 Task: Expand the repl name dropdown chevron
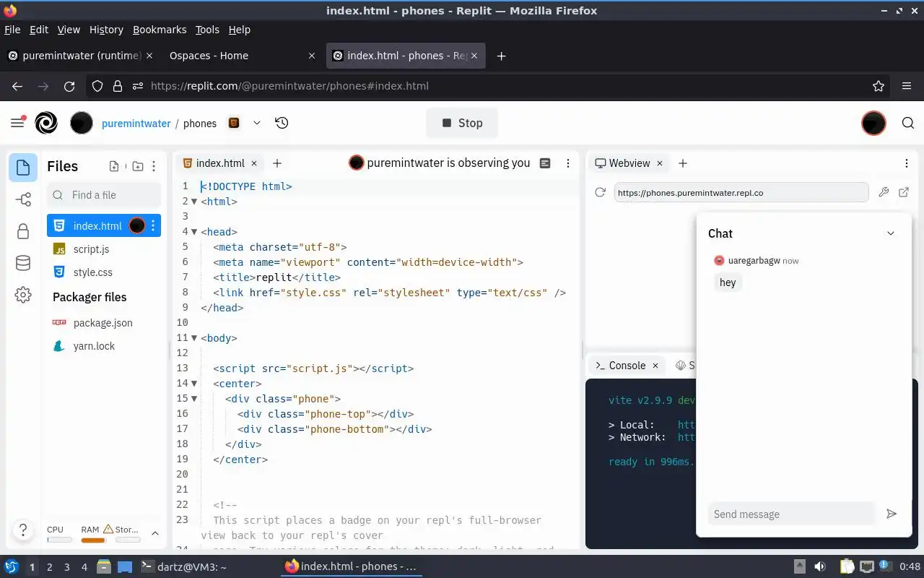(x=256, y=123)
